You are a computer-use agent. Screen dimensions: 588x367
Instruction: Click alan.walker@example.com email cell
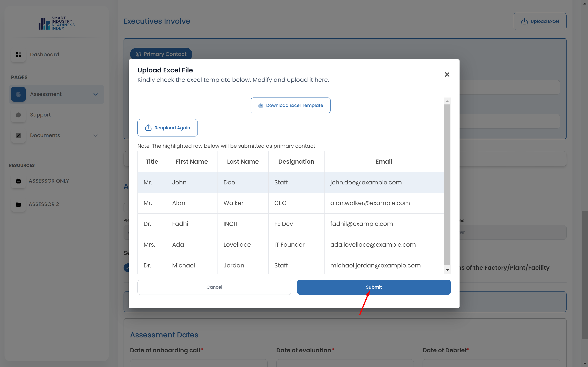pyautogui.click(x=370, y=203)
